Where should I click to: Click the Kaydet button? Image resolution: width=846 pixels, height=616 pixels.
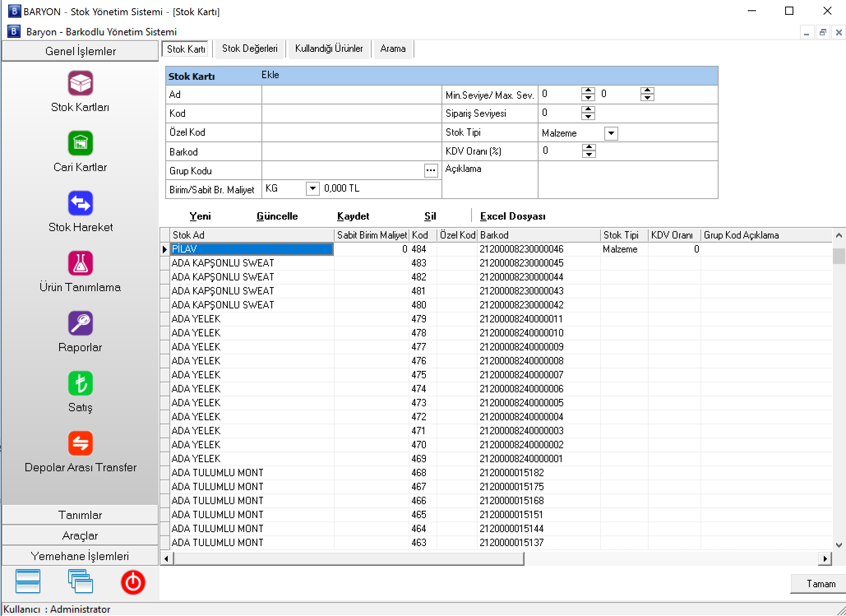tap(353, 216)
